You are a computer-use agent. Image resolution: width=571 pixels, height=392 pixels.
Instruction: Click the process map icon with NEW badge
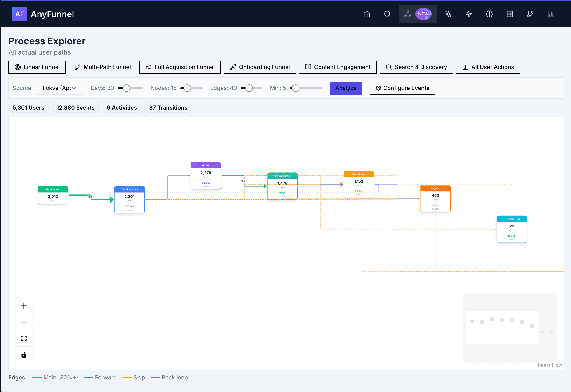[408, 14]
